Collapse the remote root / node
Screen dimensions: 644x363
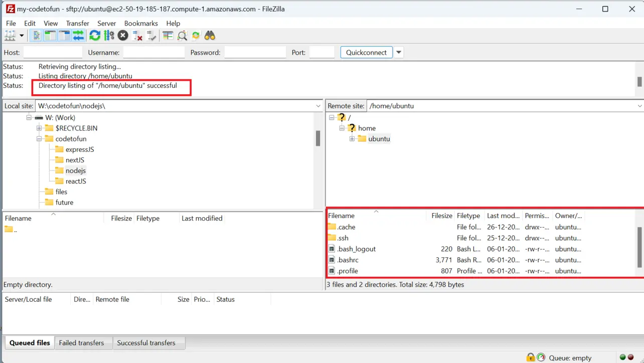332,117
